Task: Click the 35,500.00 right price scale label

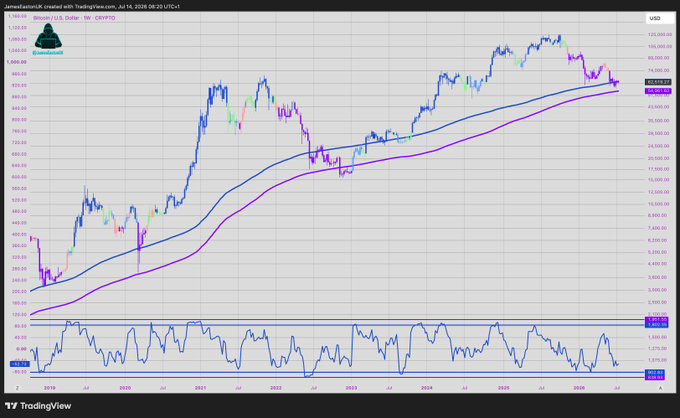Action: 660,121
